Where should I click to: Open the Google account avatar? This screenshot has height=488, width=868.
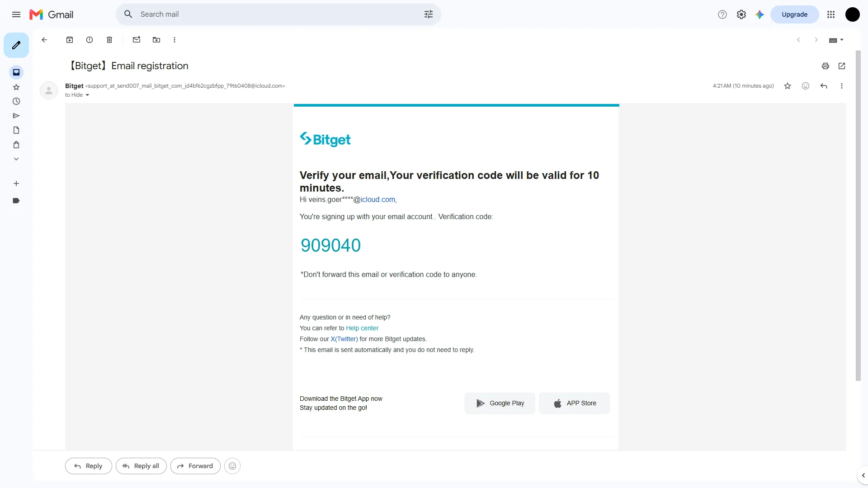853,14
